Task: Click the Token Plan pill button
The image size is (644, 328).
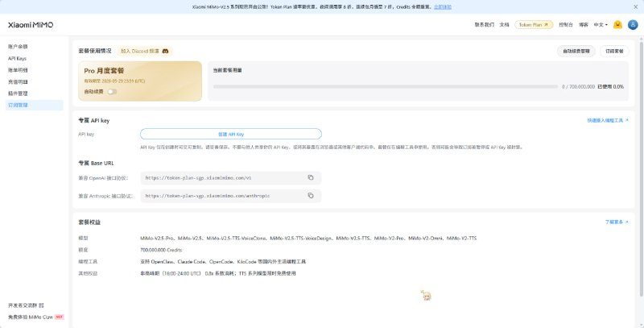Action: click(534, 25)
